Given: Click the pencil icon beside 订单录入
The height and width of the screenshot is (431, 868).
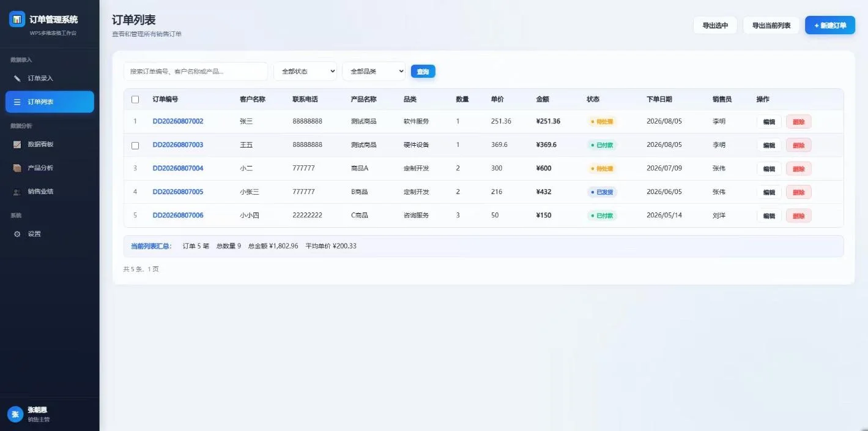Looking at the screenshot, I should (x=17, y=78).
